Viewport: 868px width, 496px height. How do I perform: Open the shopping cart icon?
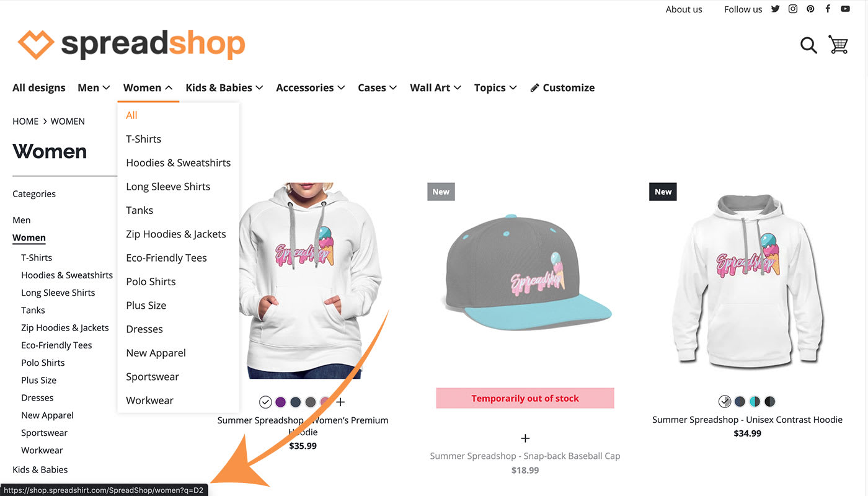tap(838, 45)
